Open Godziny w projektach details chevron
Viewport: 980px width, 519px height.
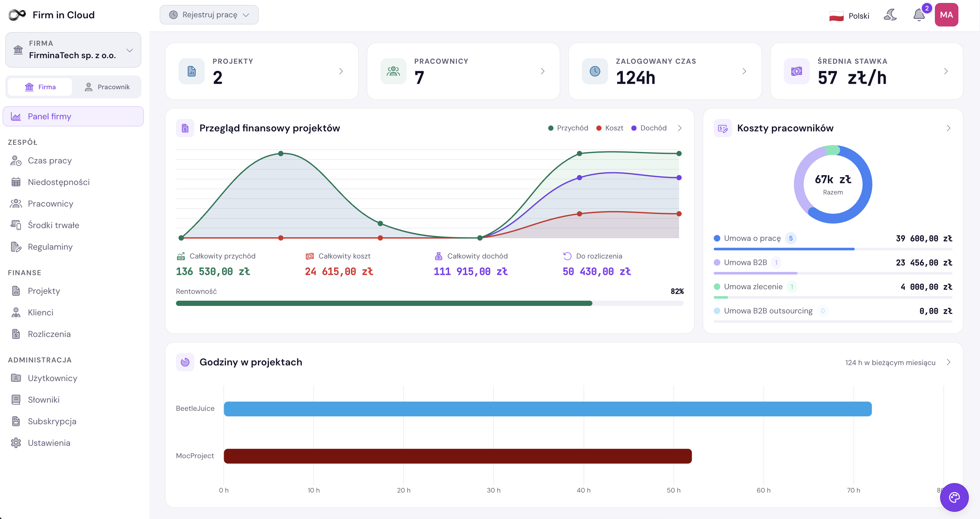click(948, 362)
